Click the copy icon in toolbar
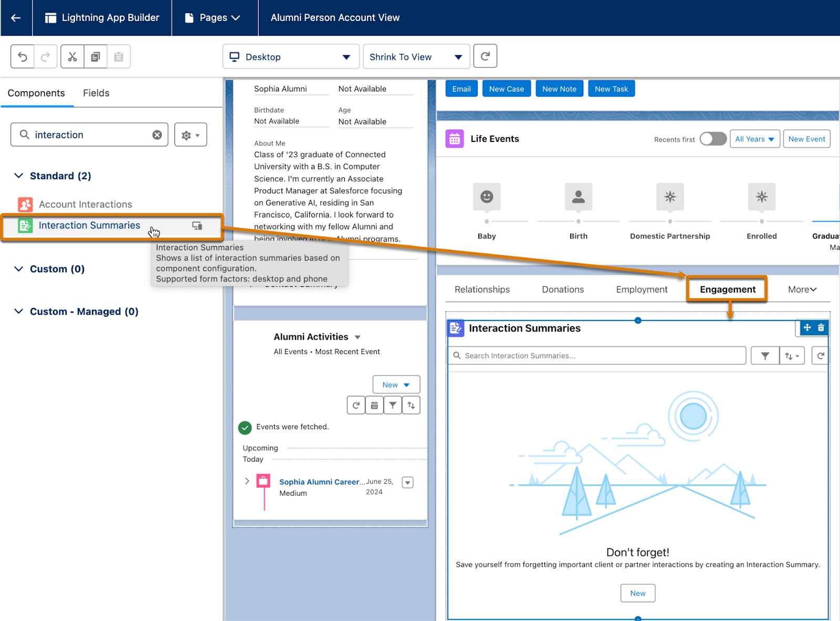Image resolution: width=840 pixels, height=621 pixels. [x=96, y=57]
